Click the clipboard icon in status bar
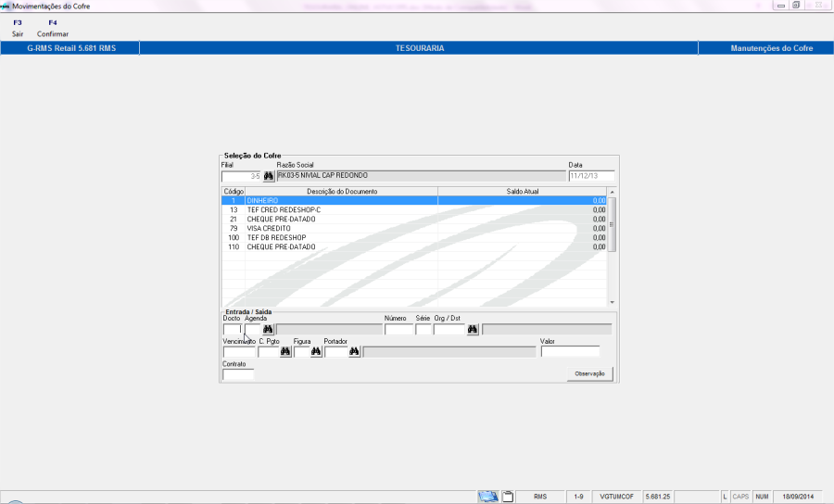 tap(508, 497)
